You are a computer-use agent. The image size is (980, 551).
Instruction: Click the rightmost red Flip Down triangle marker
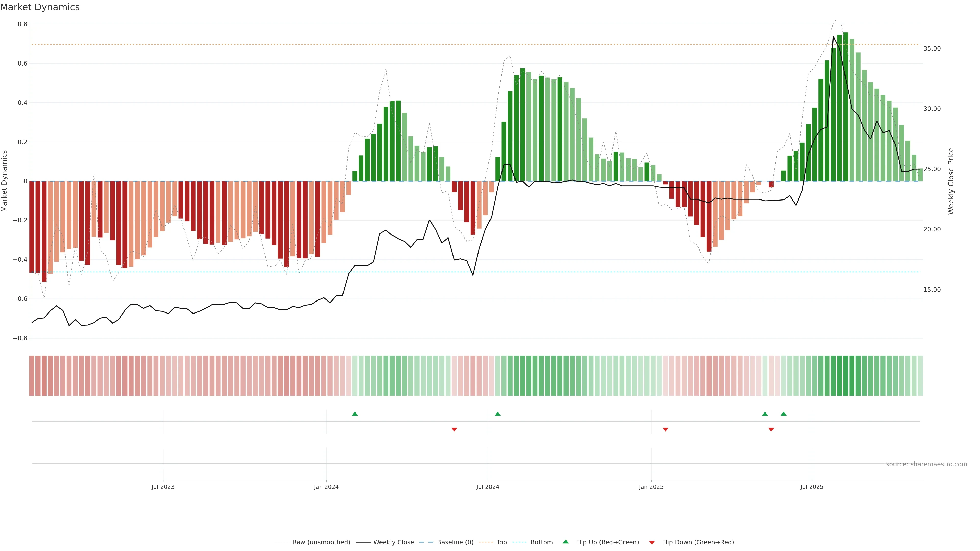[x=771, y=429]
